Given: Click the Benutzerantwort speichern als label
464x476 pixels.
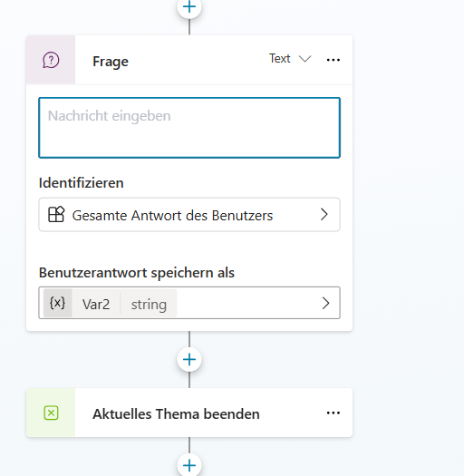Looking at the screenshot, I should tap(137, 273).
